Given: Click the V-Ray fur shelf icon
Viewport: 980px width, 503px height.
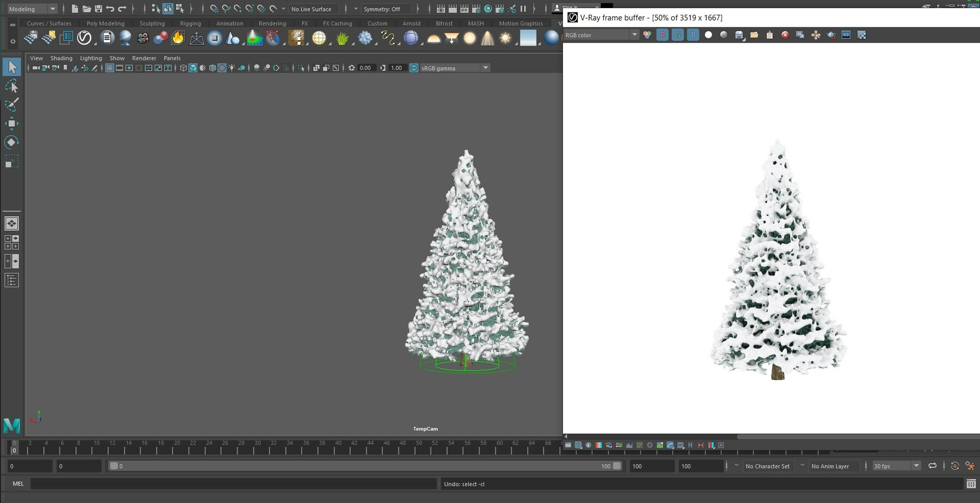Looking at the screenshot, I should pos(342,38).
